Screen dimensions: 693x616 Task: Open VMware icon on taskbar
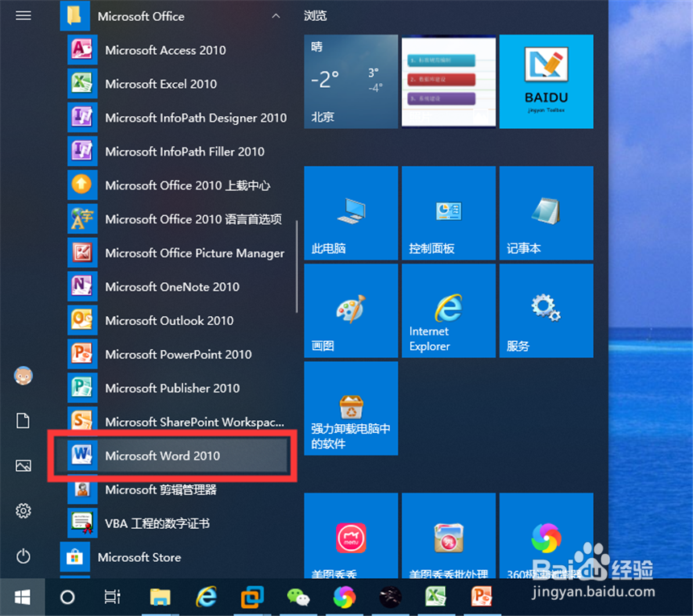click(252, 597)
